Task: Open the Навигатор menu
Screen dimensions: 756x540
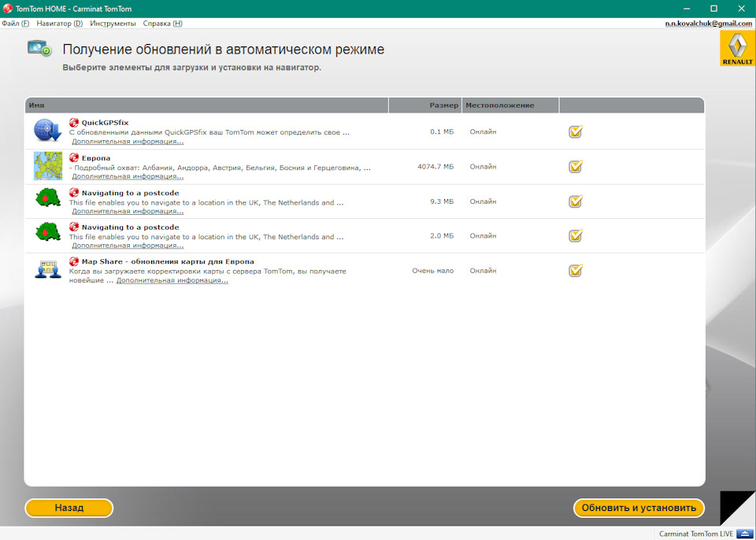Action: coord(59,23)
